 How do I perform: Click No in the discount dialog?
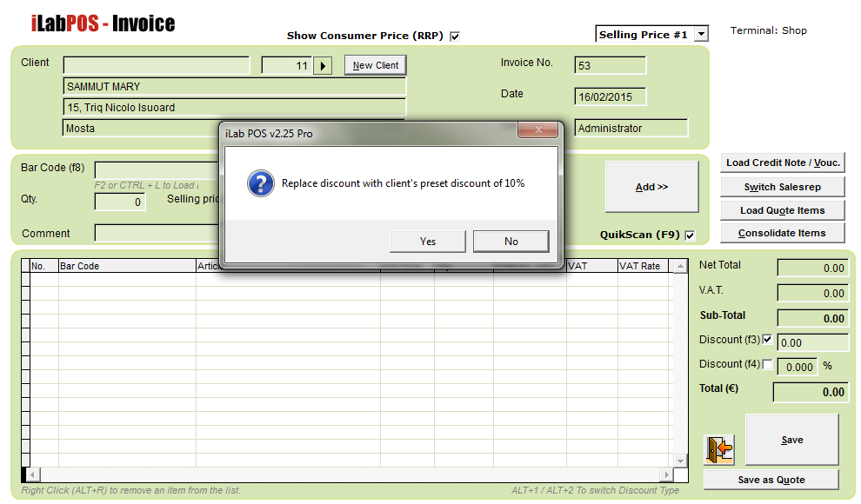click(x=511, y=242)
